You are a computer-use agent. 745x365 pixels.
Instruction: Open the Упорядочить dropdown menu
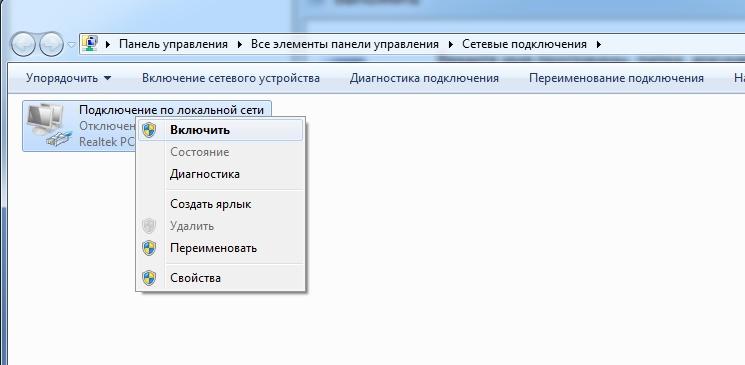68,78
